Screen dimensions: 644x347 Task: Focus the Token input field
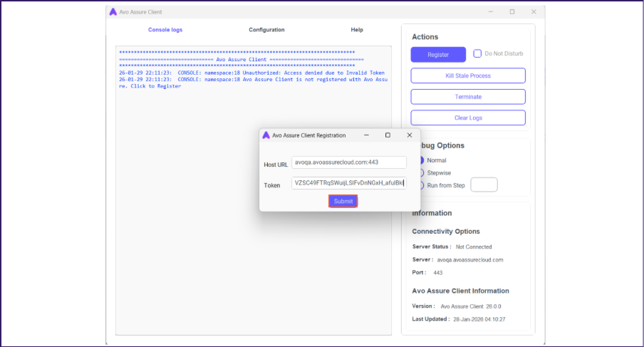pos(348,183)
